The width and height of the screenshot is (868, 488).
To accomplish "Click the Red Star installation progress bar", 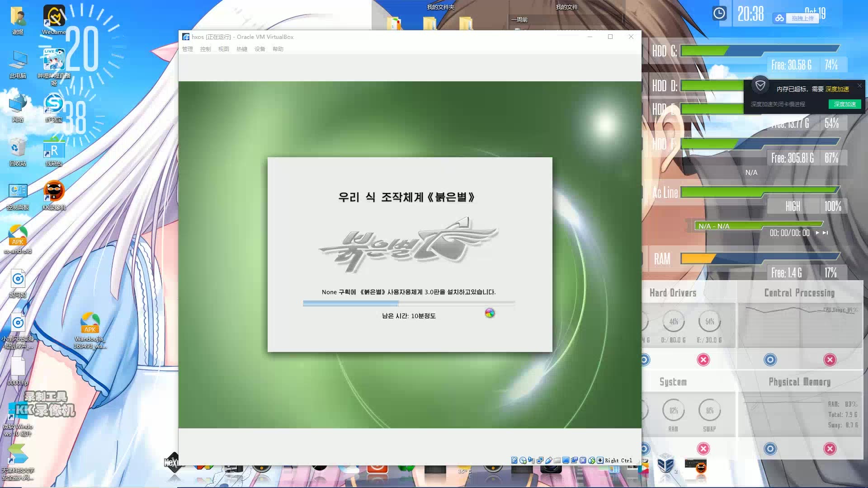I will tap(409, 304).
